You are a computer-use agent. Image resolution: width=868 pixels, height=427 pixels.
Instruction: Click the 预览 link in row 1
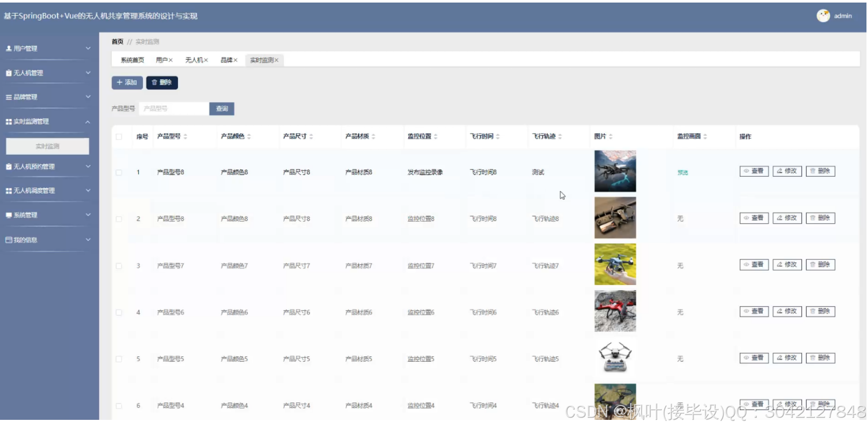point(682,173)
